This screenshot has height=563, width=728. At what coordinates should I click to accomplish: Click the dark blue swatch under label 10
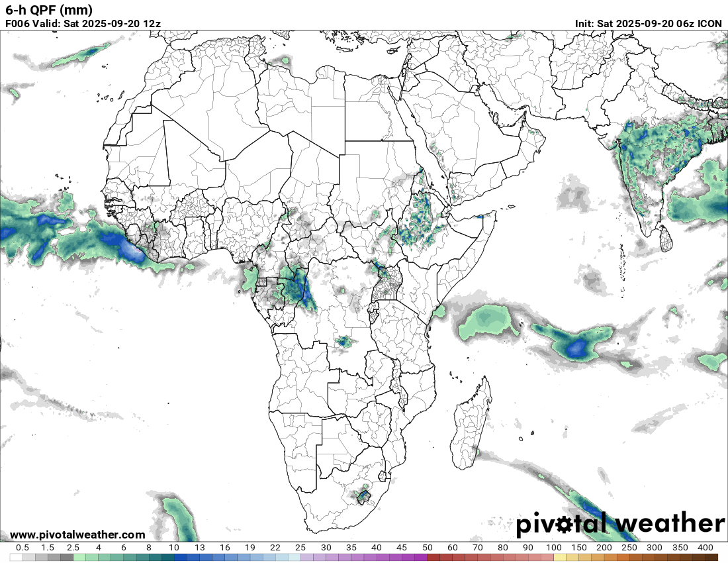coord(180,557)
